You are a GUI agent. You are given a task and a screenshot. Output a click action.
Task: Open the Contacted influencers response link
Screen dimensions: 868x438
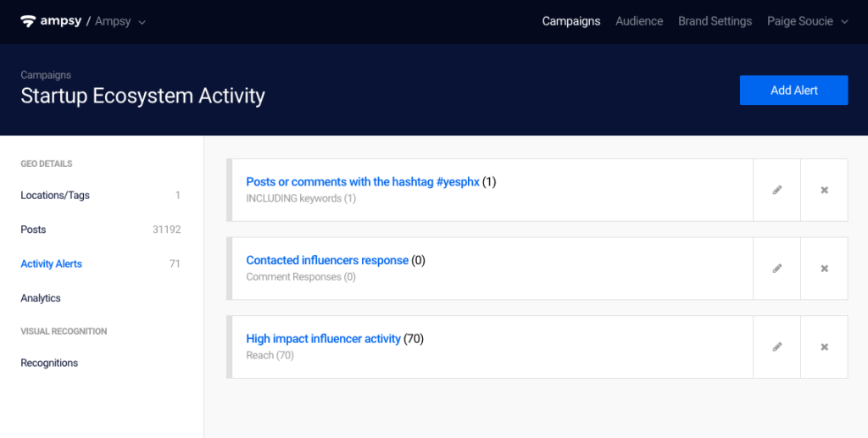[327, 260]
